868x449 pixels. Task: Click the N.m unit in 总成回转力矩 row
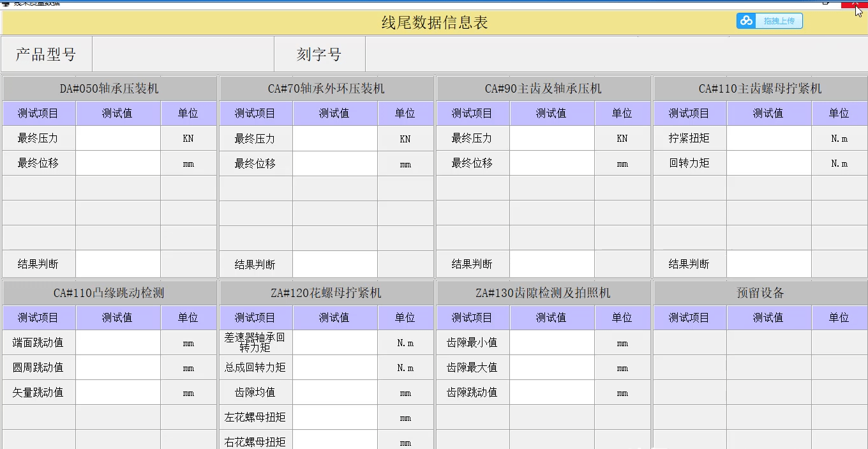pyautogui.click(x=405, y=368)
